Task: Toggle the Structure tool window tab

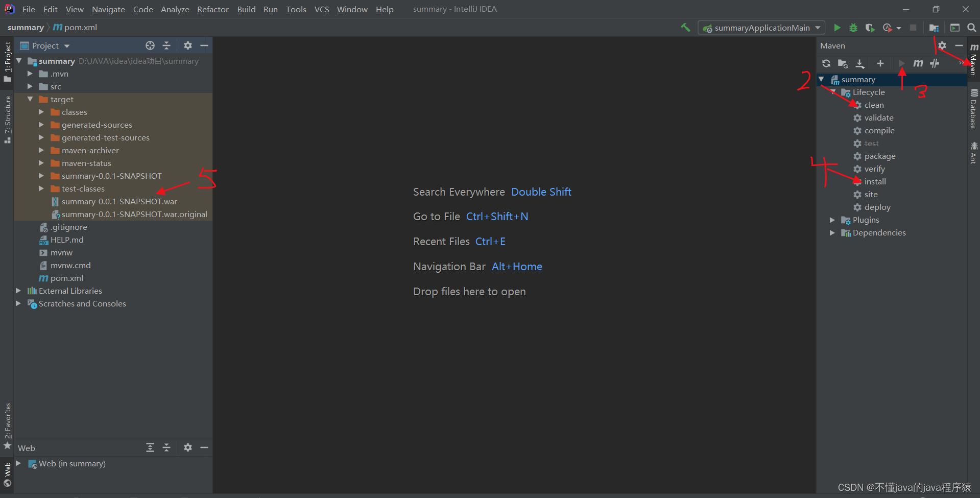Action: [7, 120]
